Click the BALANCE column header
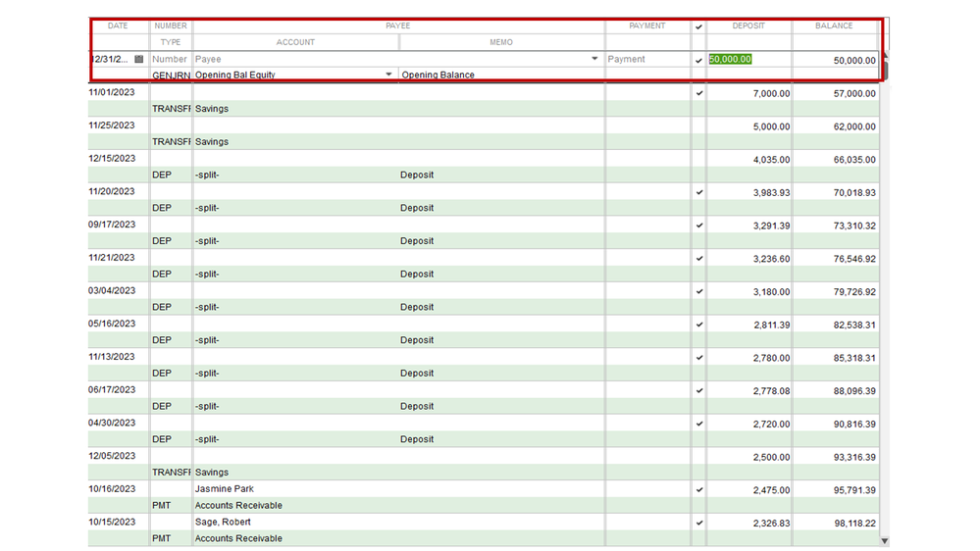This screenshot has height=551, width=980. (x=834, y=25)
